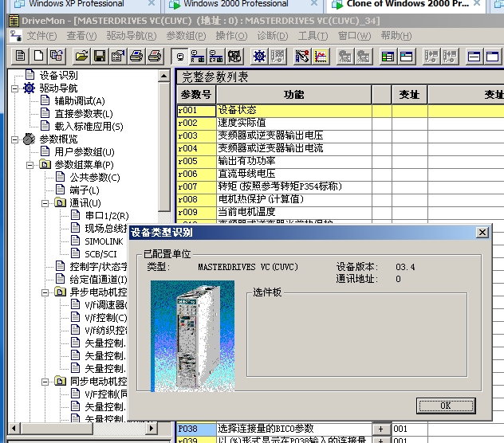Viewport: 504px width, 443px height.
Task: Open drive navigator blue gear toolbar icon
Action: 259,57
